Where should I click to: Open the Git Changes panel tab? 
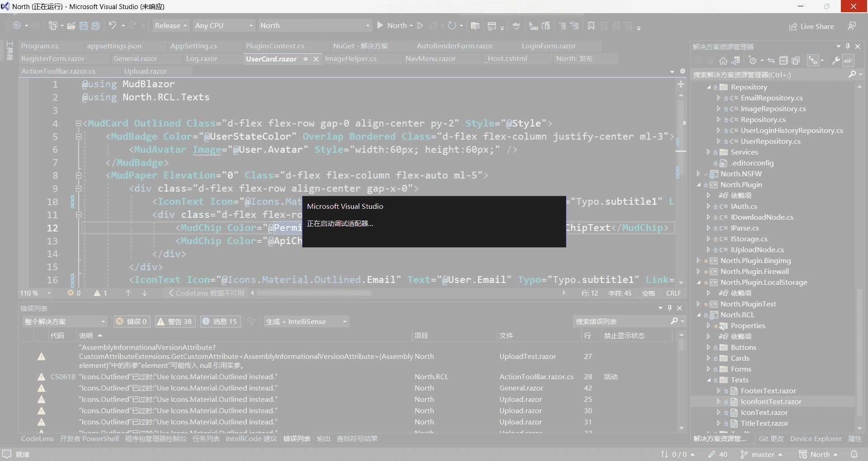tap(771, 439)
